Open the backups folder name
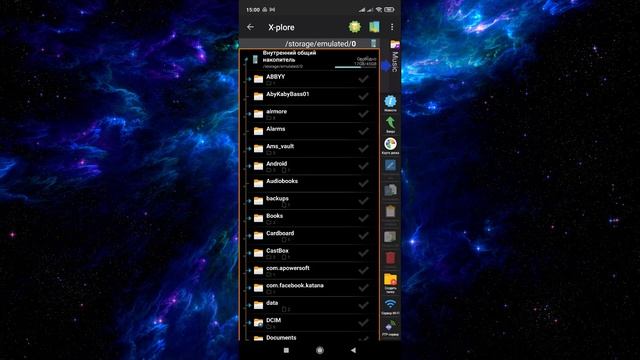Viewport: 640px width, 360px height. coord(278,198)
